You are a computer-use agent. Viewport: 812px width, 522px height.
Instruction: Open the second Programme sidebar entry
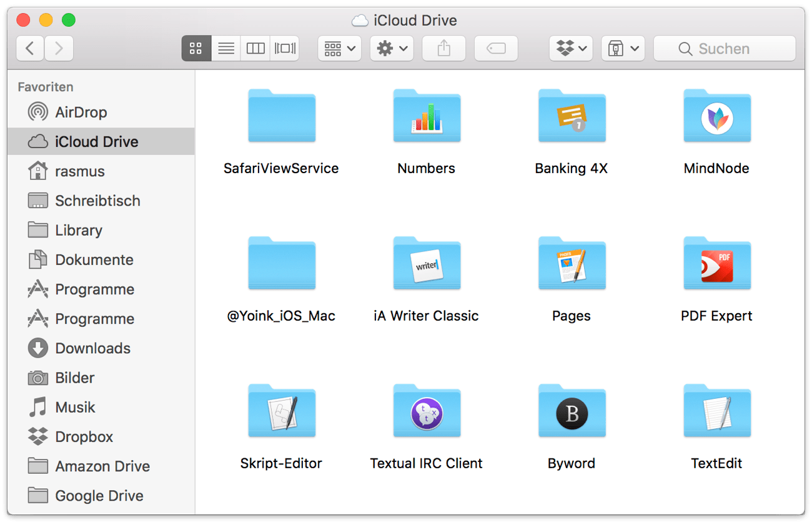101,319
